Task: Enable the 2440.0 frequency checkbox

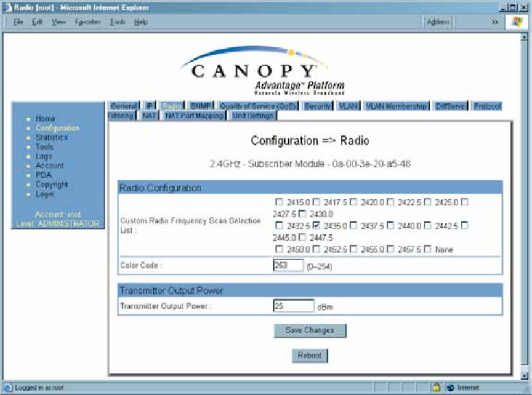Action: (x=390, y=225)
